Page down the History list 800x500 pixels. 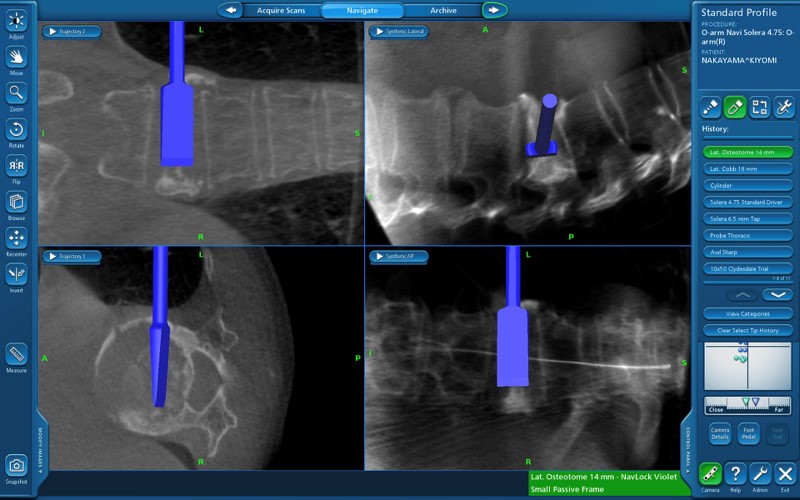pos(777,295)
